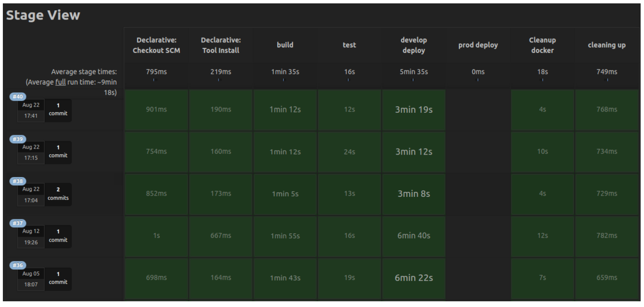Open the 6min 40s develop deploy cell

click(x=413, y=236)
